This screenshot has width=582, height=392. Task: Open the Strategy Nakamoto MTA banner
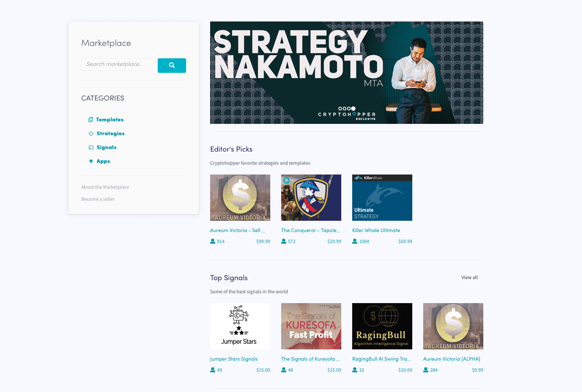coord(347,72)
